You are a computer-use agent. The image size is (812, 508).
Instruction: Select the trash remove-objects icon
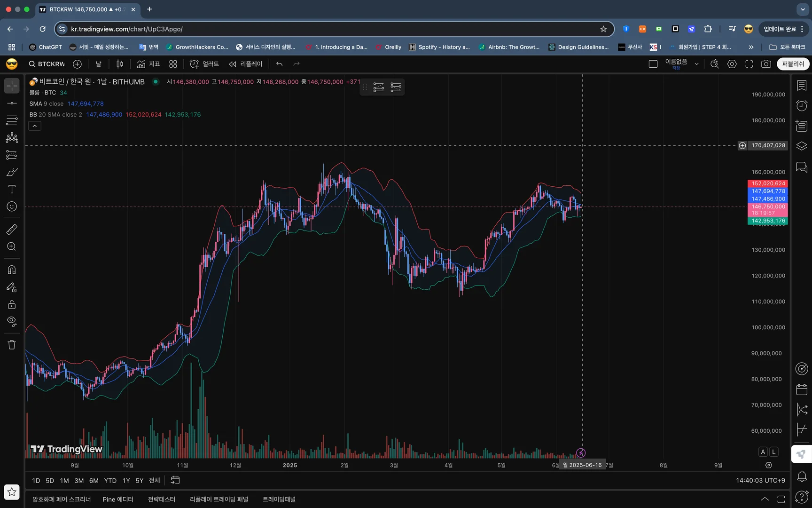click(12, 345)
